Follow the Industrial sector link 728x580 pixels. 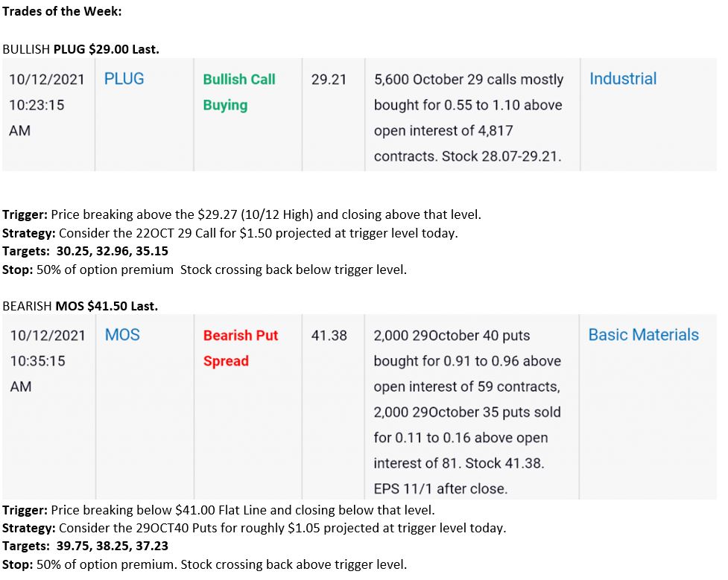click(x=623, y=79)
